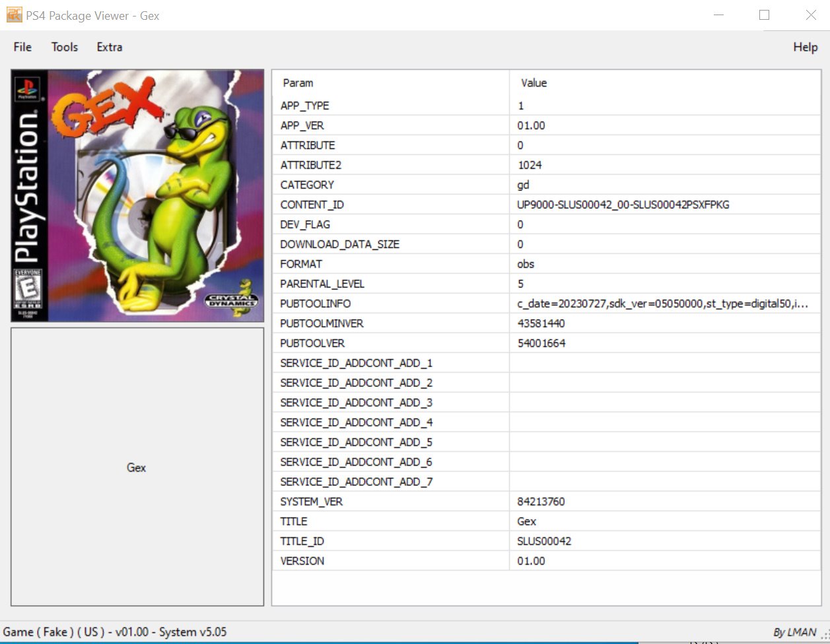Viewport: 830px width, 644px height.
Task: Select the VERSION parameter name
Action: (302, 561)
